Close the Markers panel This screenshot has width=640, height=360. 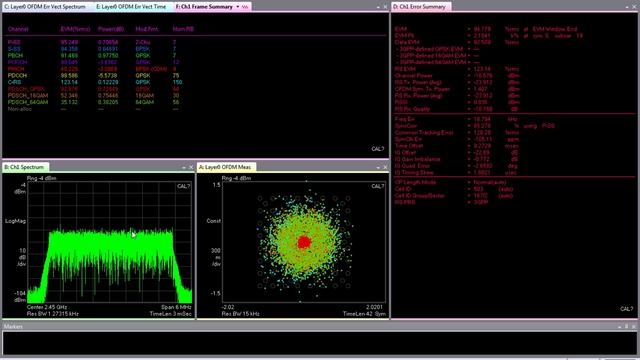(x=633, y=327)
